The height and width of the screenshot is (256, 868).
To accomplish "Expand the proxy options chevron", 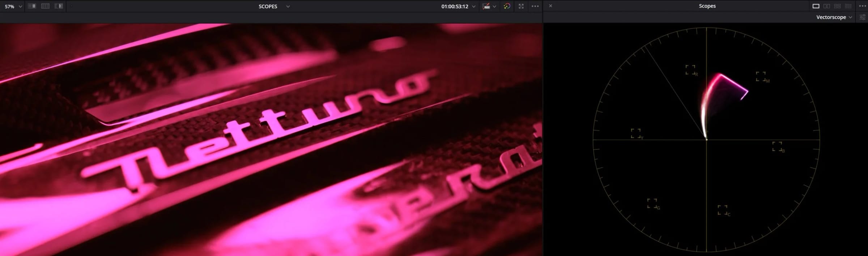I will [494, 7].
